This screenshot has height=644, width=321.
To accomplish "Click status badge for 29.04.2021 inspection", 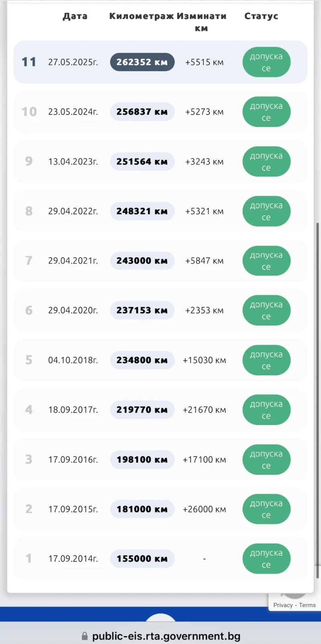I will (x=266, y=261).
